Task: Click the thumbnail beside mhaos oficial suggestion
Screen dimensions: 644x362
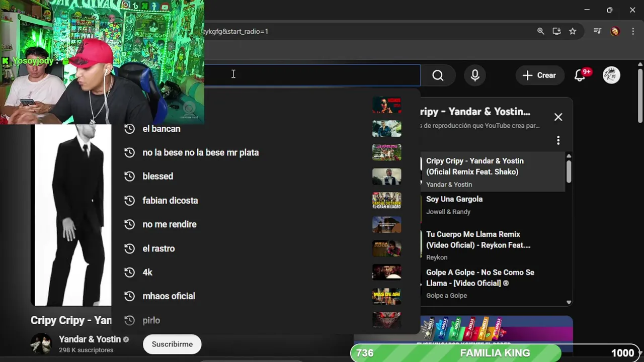Action: [x=387, y=296]
